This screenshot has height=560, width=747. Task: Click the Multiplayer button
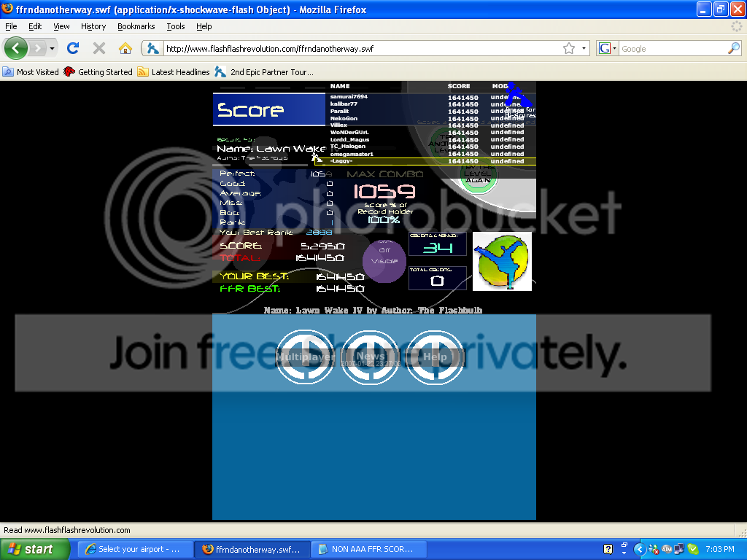305,357
